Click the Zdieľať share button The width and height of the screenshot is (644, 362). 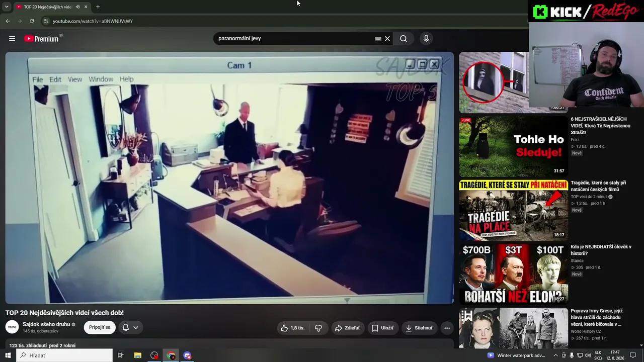(x=347, y=328)
